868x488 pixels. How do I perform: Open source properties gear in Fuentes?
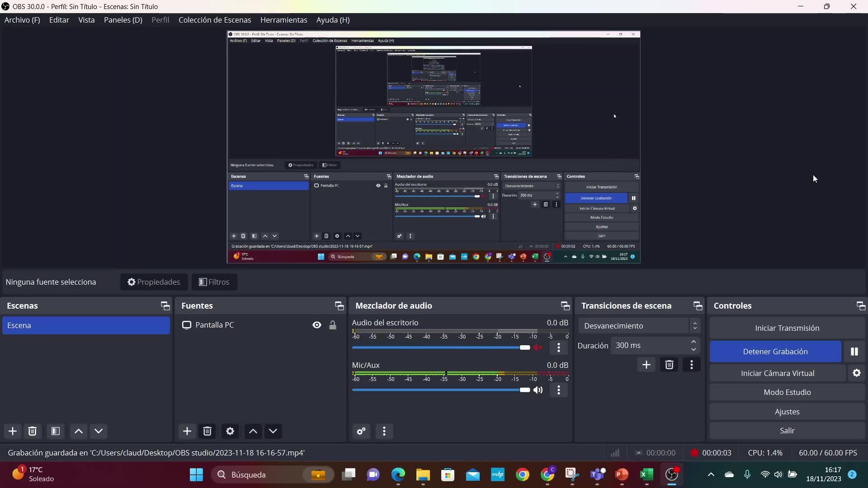point(230,431)
